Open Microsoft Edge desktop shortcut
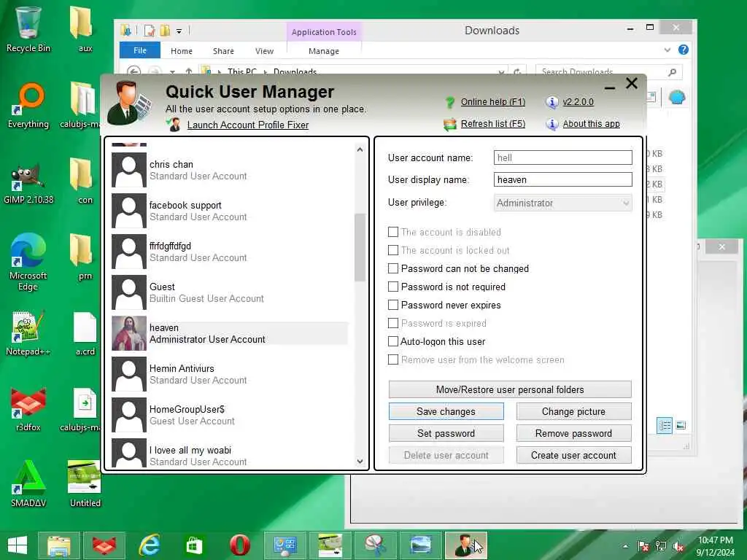Image resolution: width=747 pixels, height=560 pixels. (x=28, y=262)
